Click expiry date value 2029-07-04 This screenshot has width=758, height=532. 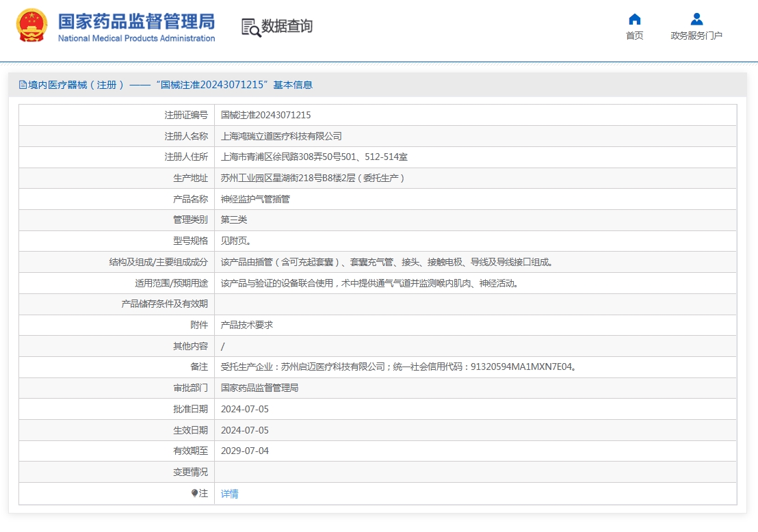[x=245, y=451]
